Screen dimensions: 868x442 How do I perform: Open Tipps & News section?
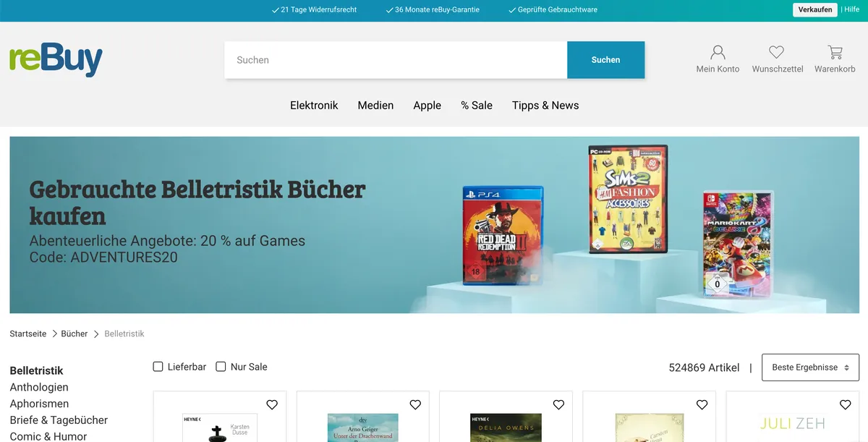point(545,105)
